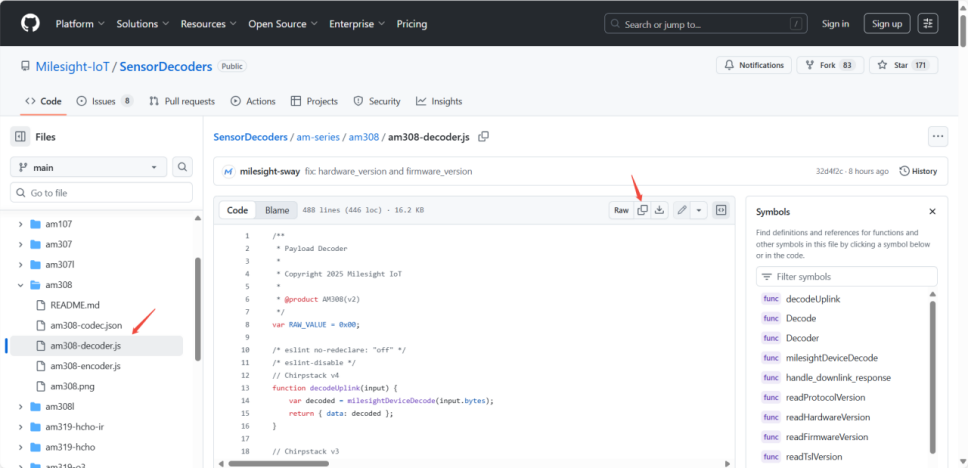Toggle the symbols panel button
This screenshot has height=468, width=968.
(x=720, y=210)
